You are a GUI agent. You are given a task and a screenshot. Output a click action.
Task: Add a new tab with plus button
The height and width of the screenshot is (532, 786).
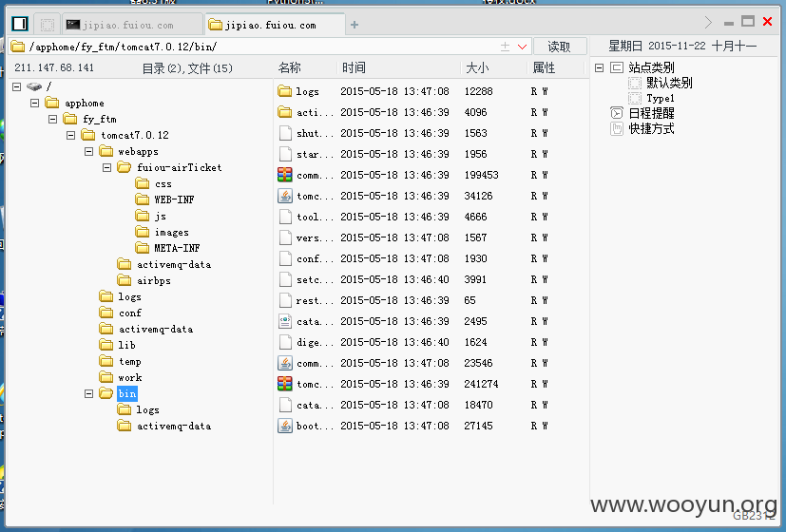[x=355, y=25]
